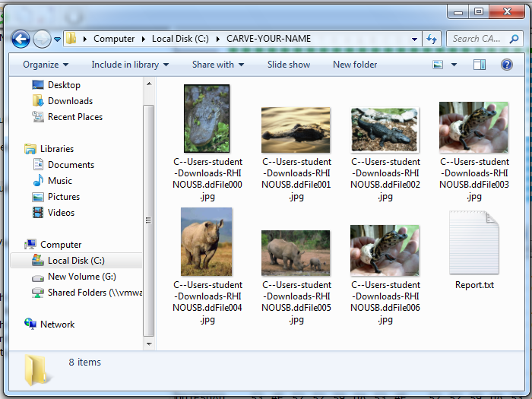Open the Share with dropdown menu

(x=217, y=65)
